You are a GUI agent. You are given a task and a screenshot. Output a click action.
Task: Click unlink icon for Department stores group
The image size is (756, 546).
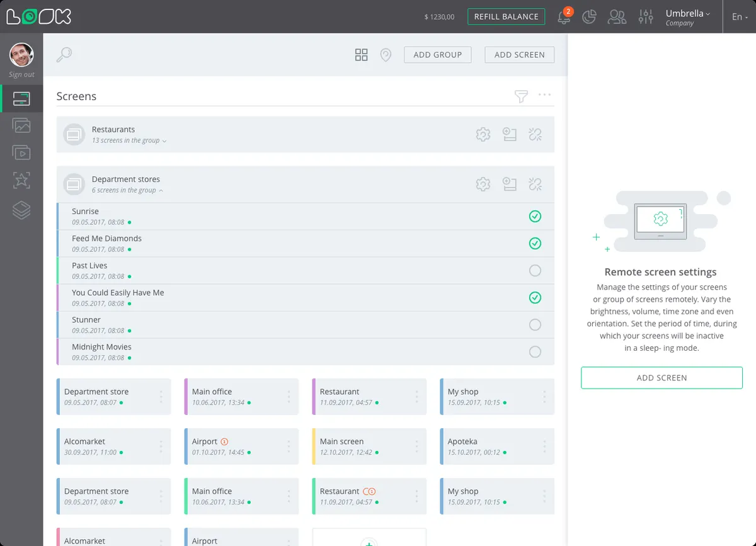click(535, 184)
